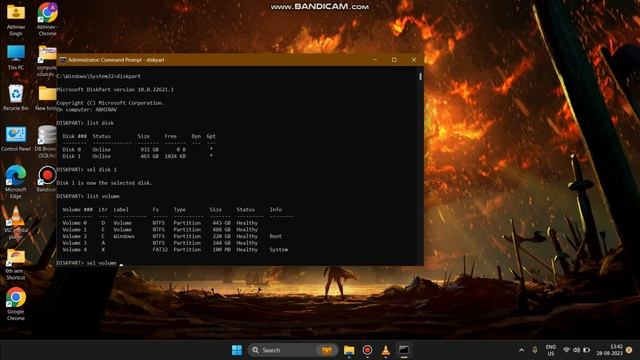
Task: Open the Bandicam desktop shortcut
Action: (x=47, y=179)
